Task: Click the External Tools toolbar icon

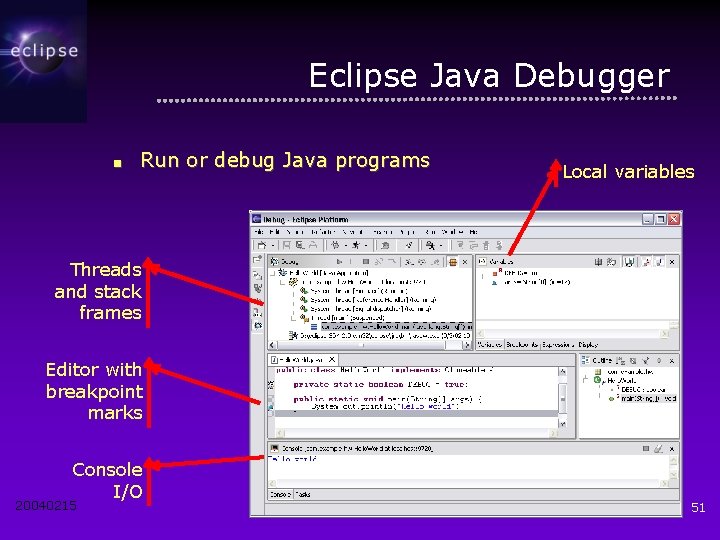Action: click(x=430, y=245)
